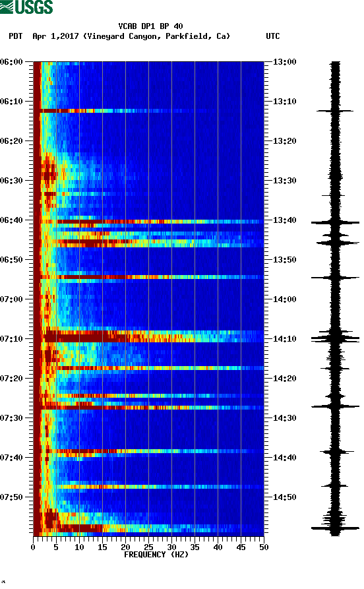This screenshot has height=589, width=364.
Task: Click the spectrogram event band just after 06:40
Action: (148, 222)
